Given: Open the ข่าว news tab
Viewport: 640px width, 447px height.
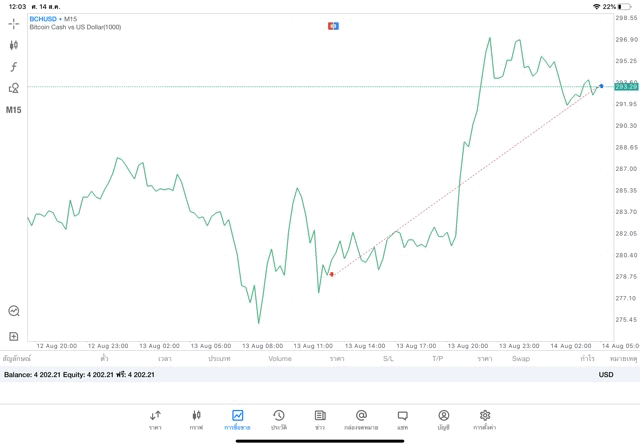Looking at the screenshot, I should click(x=320, y=419).
